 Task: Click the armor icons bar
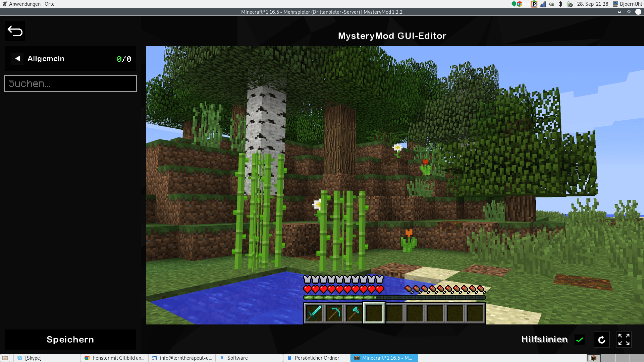(343, 280)
